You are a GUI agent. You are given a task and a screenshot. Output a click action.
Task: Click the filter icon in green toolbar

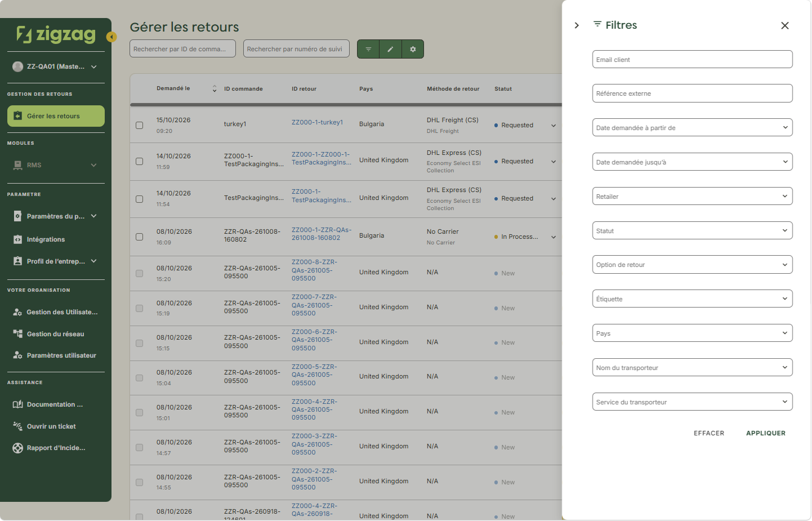368,49
